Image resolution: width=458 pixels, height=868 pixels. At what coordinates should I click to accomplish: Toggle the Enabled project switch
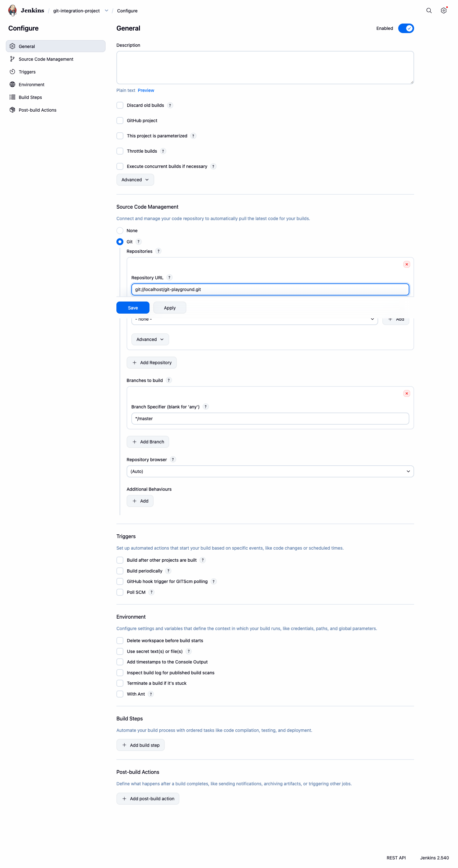(x=406, y=28)
